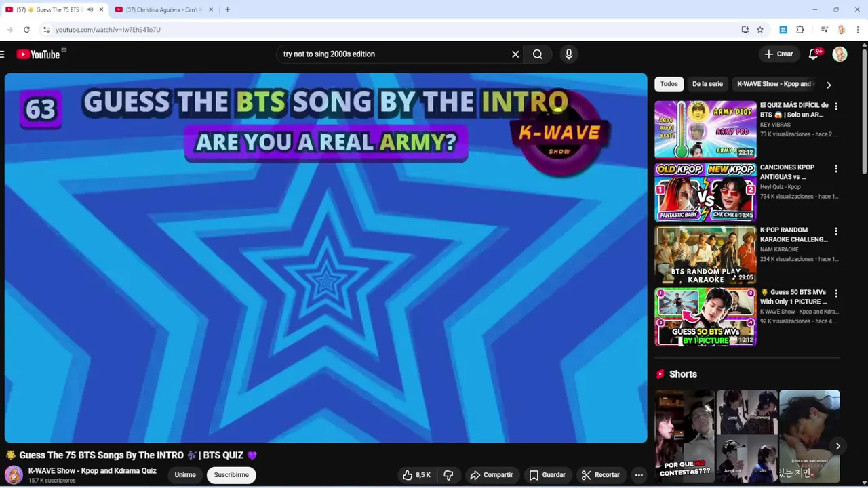Open options for K-POP RANDOM KARAOKE video
The height and width of the screenshot is (488, 868).
point(835,231)
